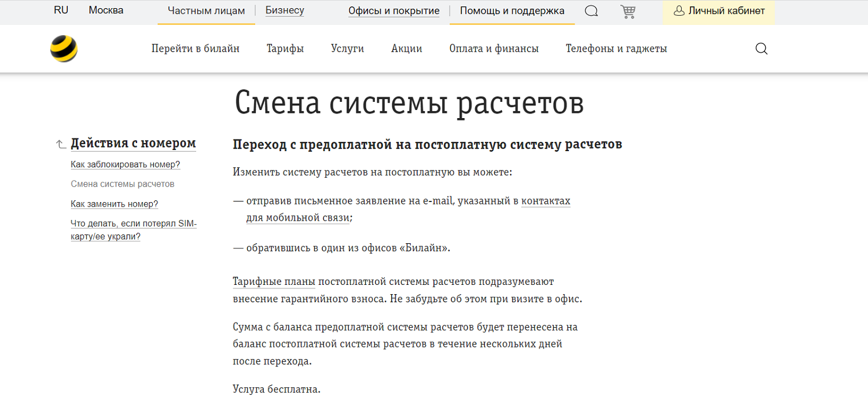Open link Как заблокировать номер?
This screenshot has height=403, width=868.
(126, 164)
